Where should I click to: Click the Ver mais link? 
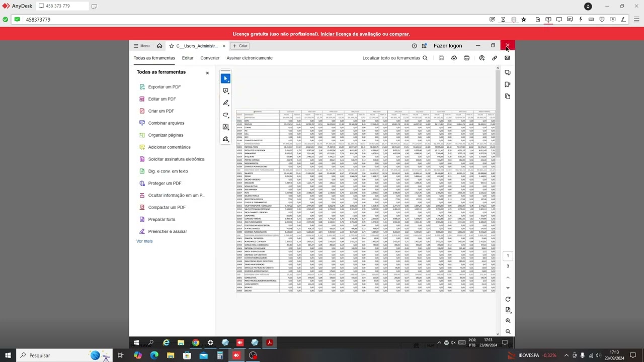144,241
